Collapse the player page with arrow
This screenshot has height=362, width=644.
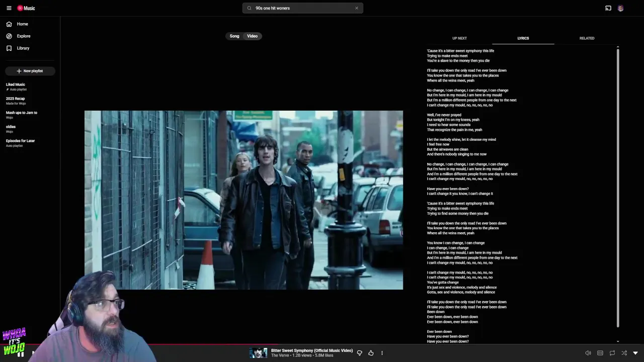[635, 353]
